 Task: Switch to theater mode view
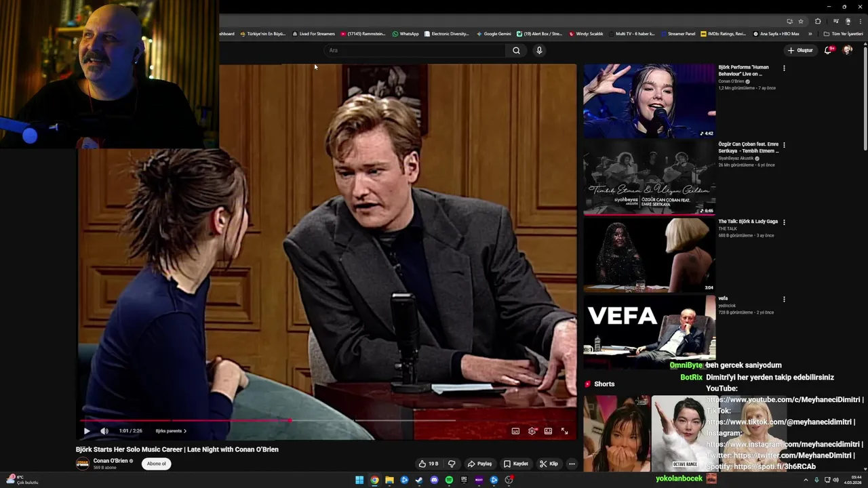tap(548, 431)
